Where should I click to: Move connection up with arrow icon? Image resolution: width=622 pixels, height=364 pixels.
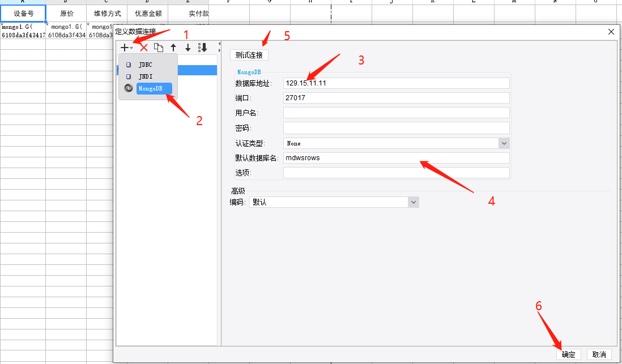(173, 48)
